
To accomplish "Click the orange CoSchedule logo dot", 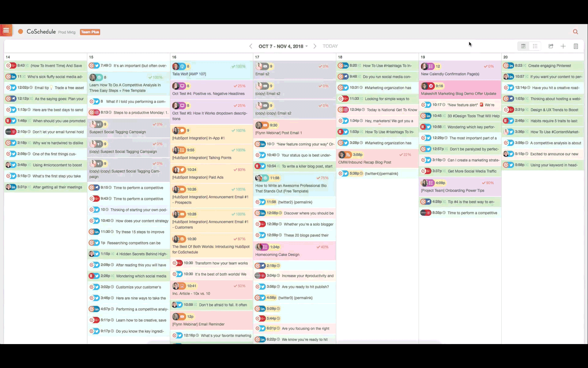I will point(21,32).
